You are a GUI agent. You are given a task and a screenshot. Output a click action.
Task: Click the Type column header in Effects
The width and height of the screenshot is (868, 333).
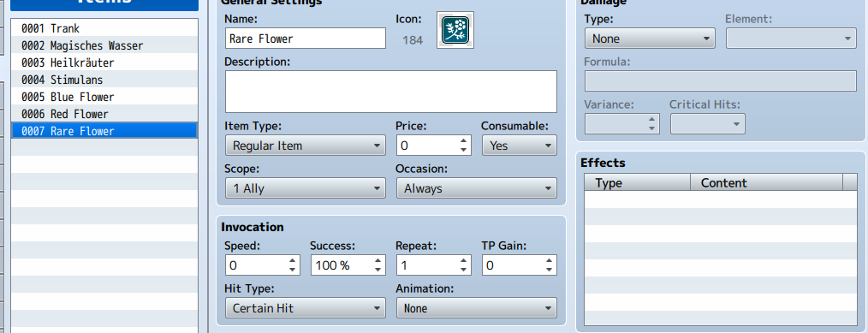(638, 182)
